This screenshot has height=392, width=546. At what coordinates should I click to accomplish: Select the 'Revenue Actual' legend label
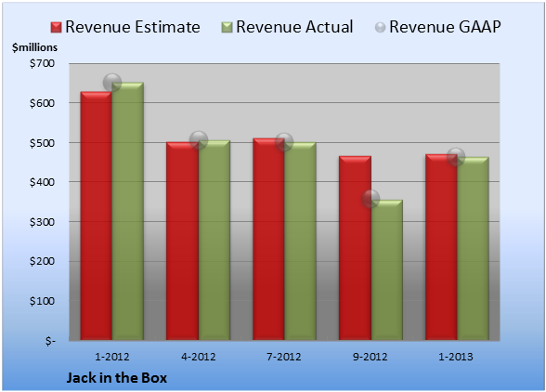tap(294, 27)
